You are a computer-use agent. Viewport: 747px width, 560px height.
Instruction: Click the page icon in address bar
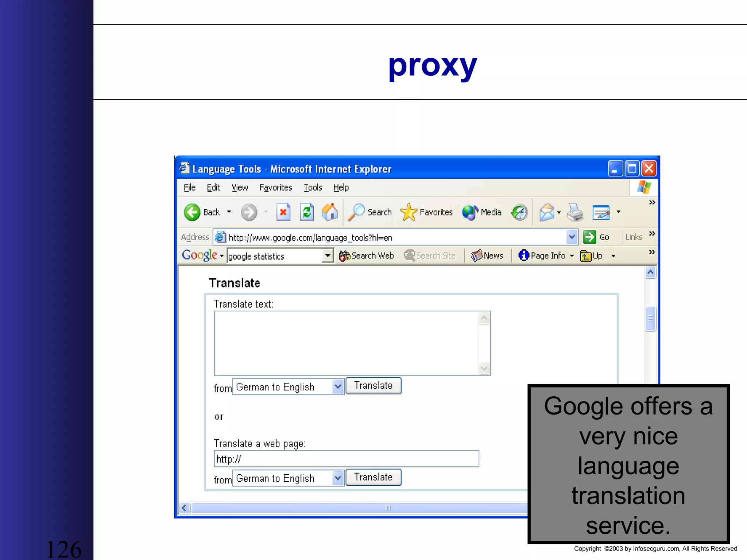coord(220,237)
